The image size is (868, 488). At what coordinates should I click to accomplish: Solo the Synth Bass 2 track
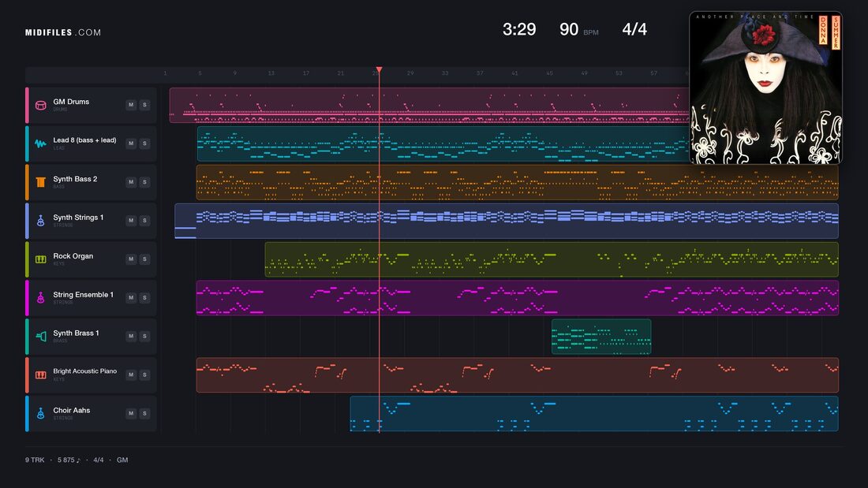tap(144, 182)
